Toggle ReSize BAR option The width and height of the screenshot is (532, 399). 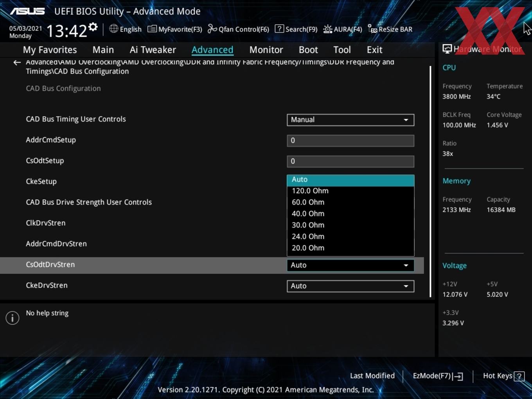click(x=390, y=29)
